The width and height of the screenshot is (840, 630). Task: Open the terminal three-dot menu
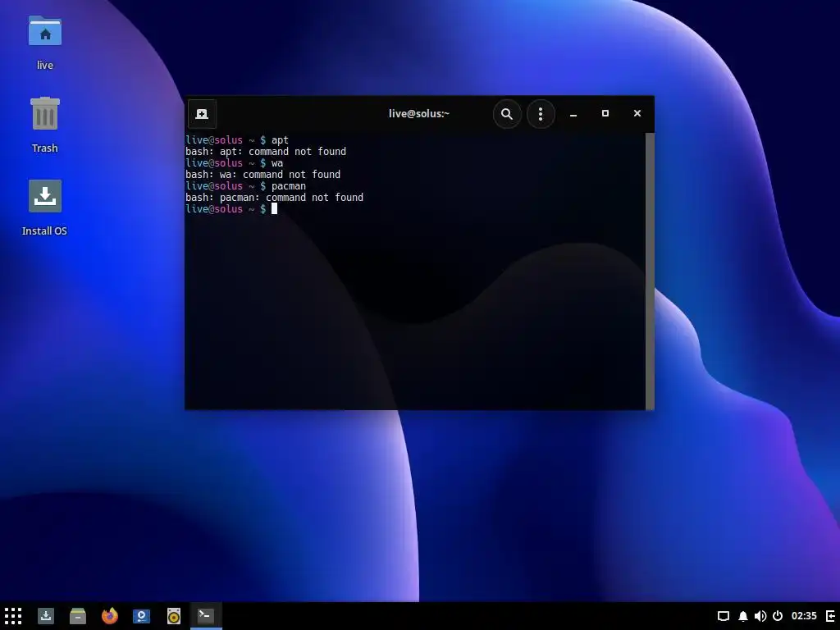[x=540, y=113]
